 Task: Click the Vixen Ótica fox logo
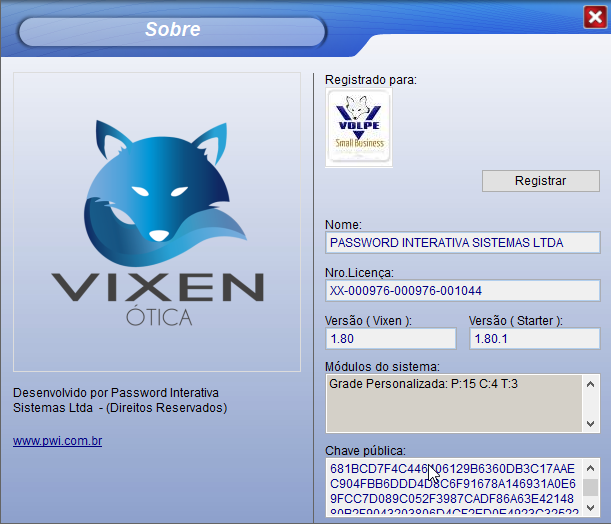click(157, 222)
